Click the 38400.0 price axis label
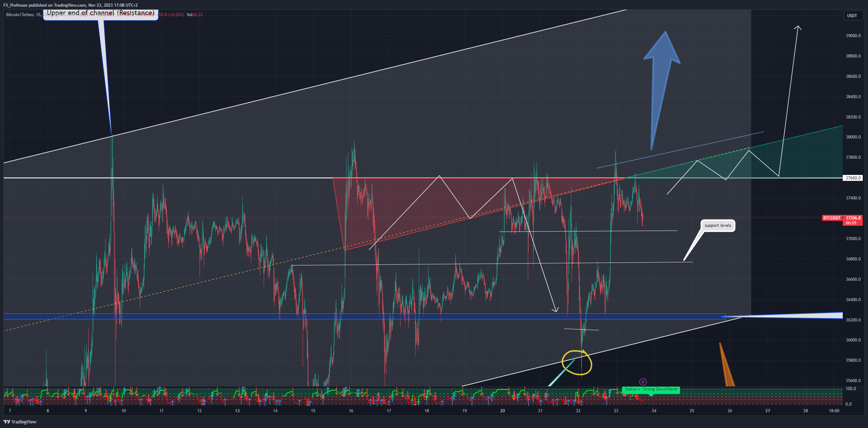The image size is (868, 428). (853, 97)
